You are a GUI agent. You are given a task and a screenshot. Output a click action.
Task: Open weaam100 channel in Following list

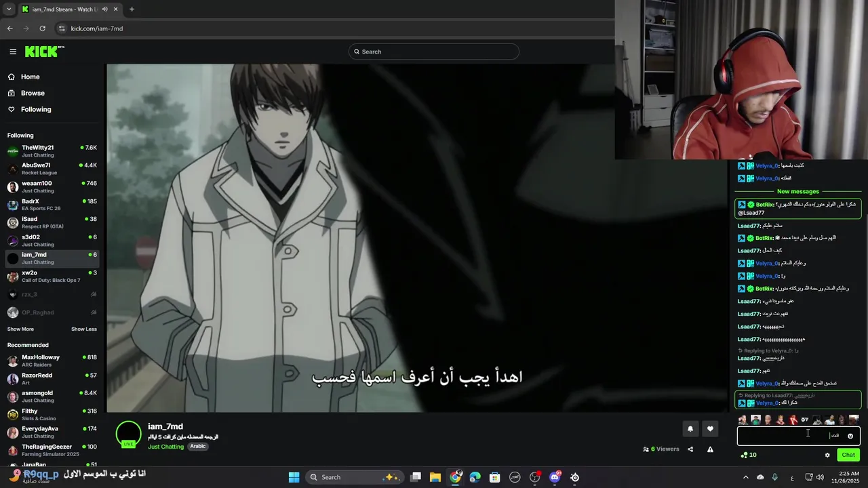[52, 186]
